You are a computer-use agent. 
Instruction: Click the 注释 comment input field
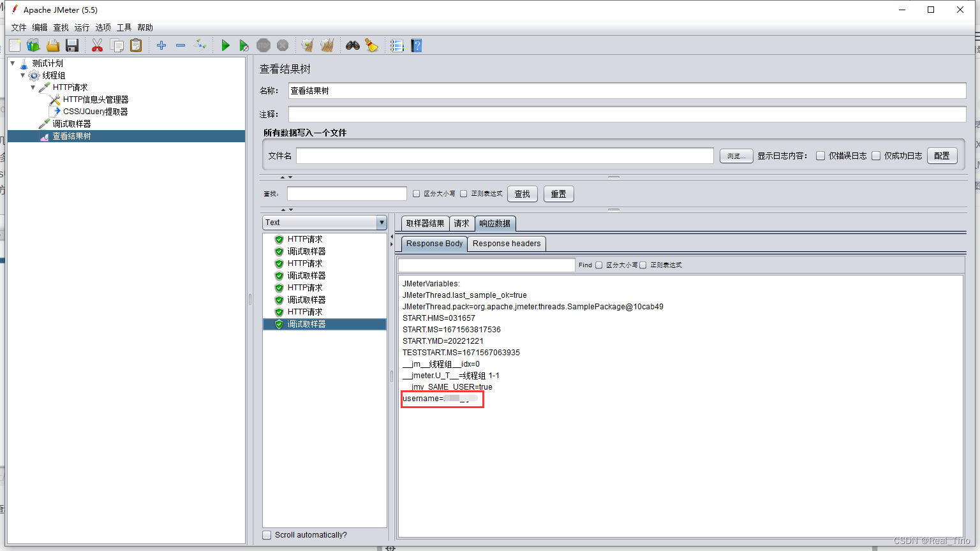click(627, 114)
